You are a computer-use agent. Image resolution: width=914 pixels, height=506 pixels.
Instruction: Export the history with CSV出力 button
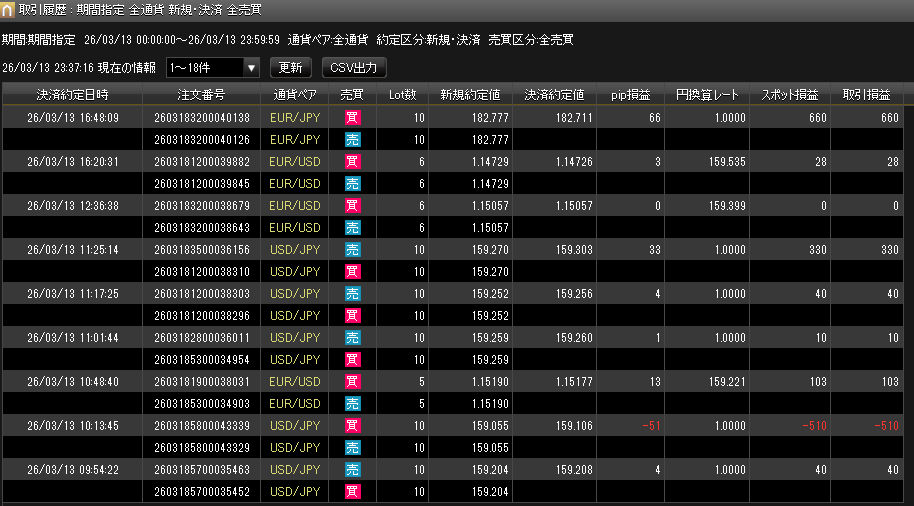[354, 68]
